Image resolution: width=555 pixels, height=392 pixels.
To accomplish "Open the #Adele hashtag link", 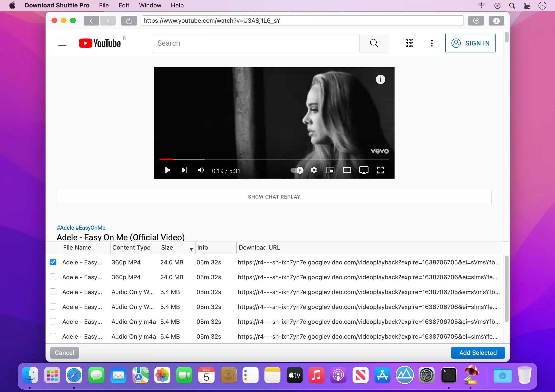I will click(x=65, y=228).
